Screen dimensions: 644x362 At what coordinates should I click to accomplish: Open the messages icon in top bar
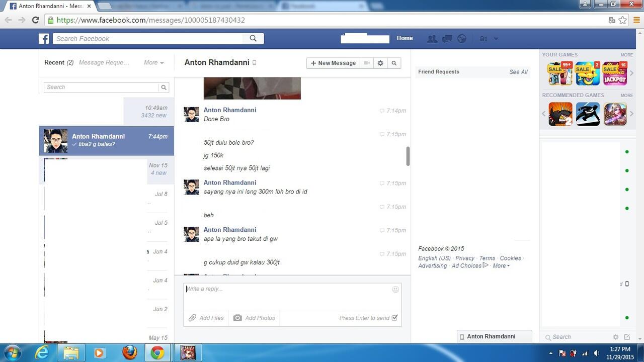447,39
